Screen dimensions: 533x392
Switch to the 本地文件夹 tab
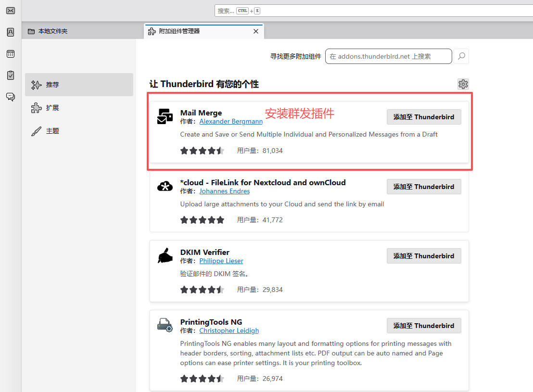click(83, 31)
